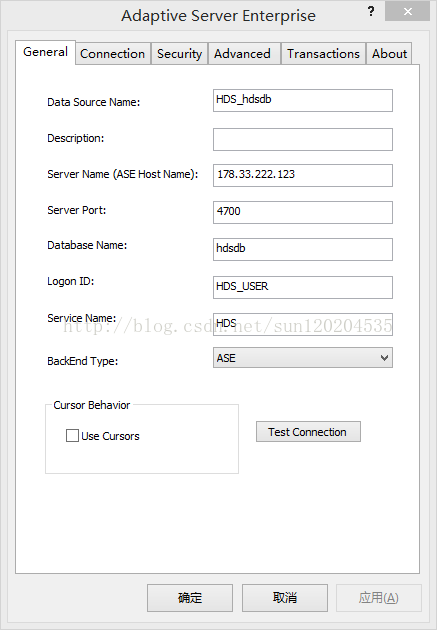Enable the Use Cursors checkbox
This screenshot has width=437, height=630.
click(72, 436)
